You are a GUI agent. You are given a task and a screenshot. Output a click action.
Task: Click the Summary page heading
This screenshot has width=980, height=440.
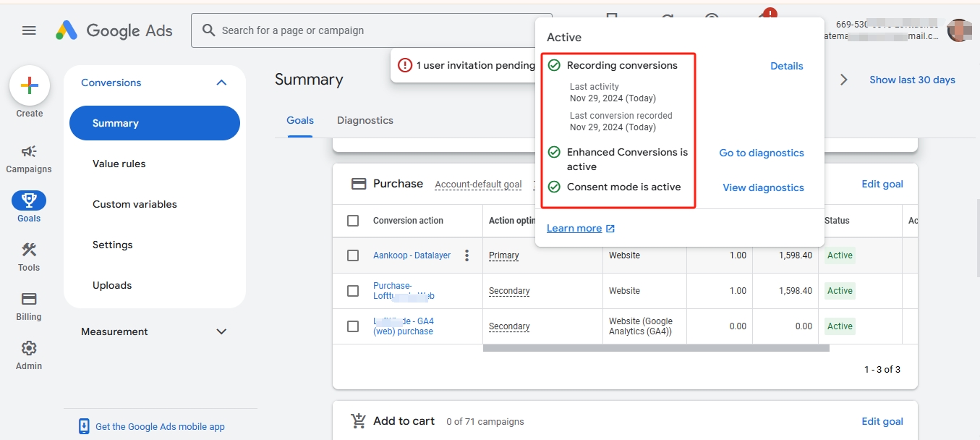[309, 80]
